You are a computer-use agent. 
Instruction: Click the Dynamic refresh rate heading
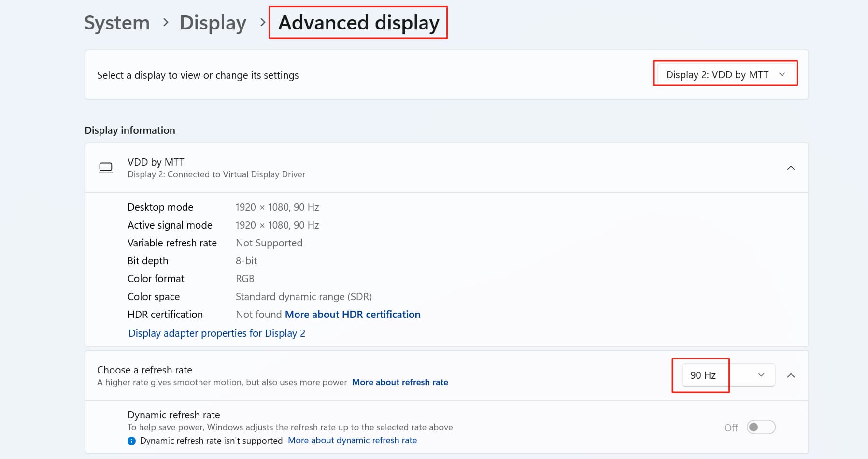[173, 415]
